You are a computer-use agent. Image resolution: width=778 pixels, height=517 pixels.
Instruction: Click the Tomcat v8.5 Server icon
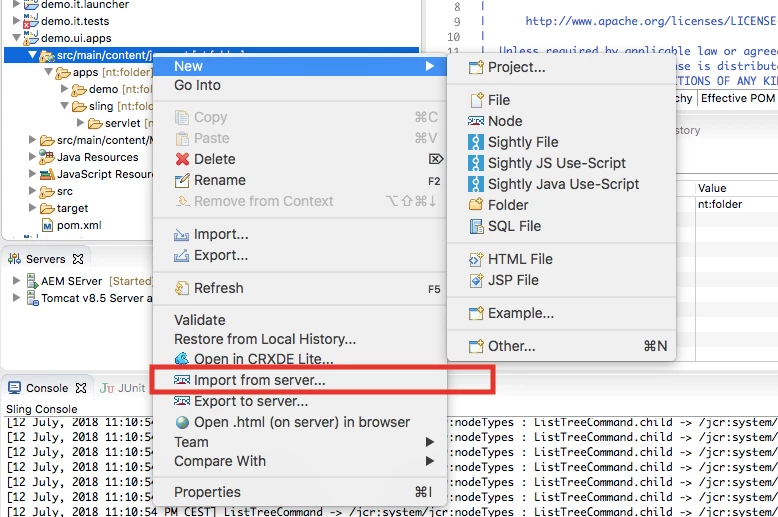pos(32,298)
